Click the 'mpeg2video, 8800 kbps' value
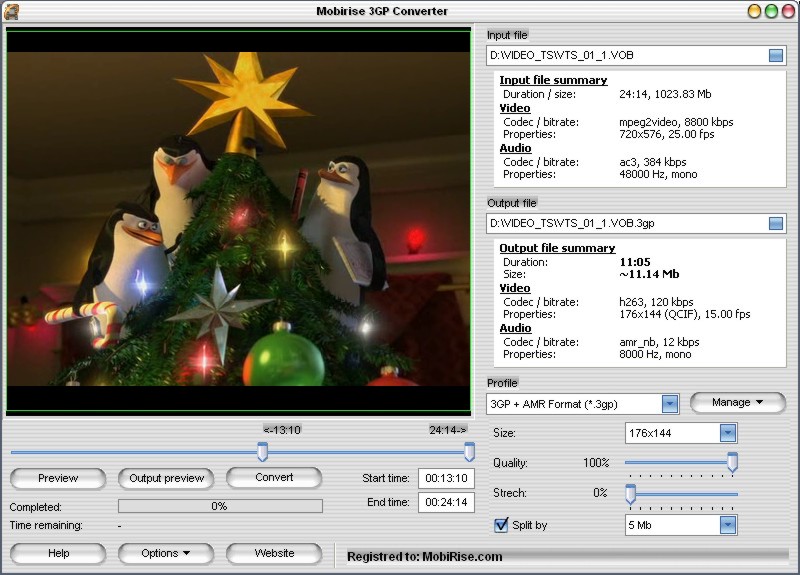The width and height of the screenshot is (800, 575). click(x=676, y=122)
